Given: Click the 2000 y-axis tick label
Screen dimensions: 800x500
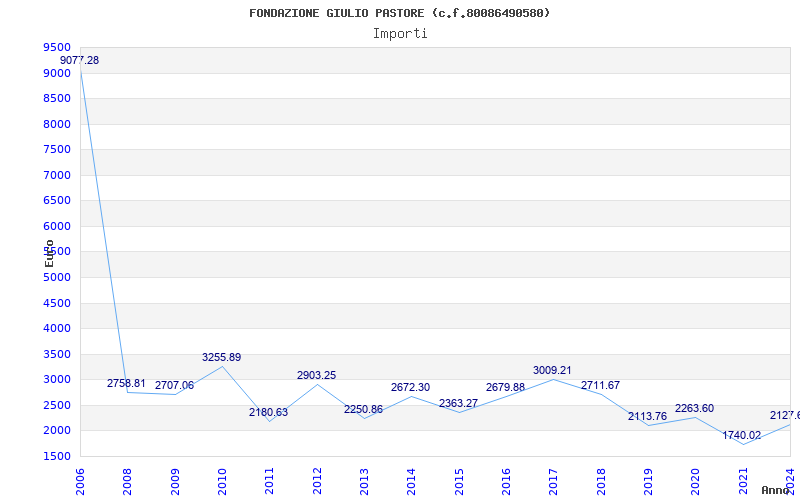Looking at the screenshot, I should [57, 431].
